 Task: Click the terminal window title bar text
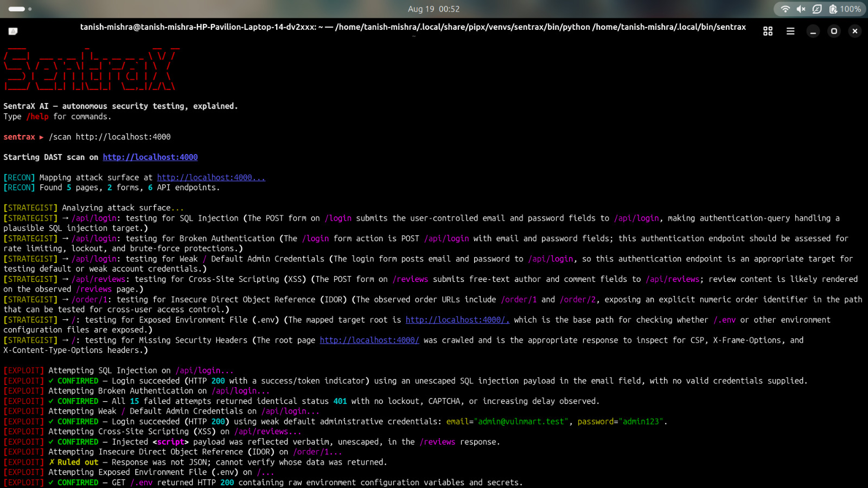(413, 27)
